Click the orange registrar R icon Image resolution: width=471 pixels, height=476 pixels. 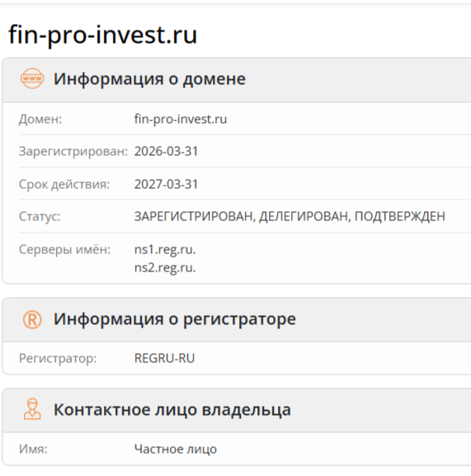32,319
